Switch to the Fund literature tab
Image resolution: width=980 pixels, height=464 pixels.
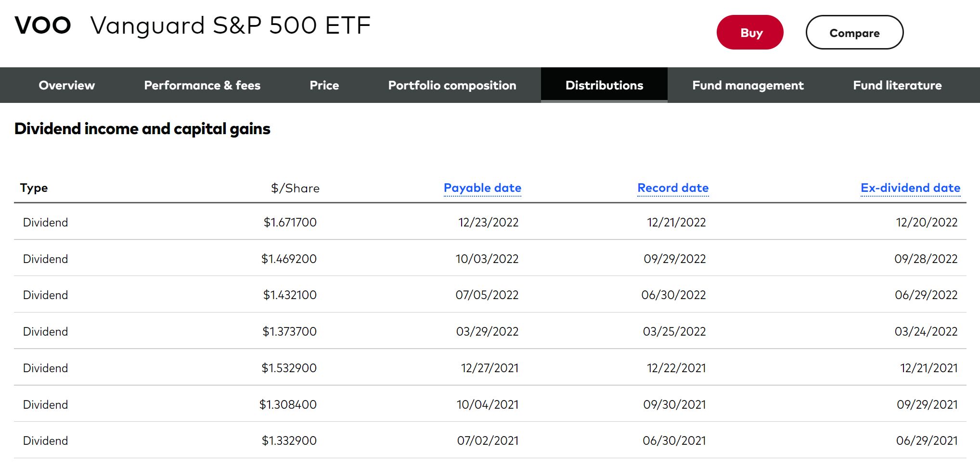[x=897, y=85]
